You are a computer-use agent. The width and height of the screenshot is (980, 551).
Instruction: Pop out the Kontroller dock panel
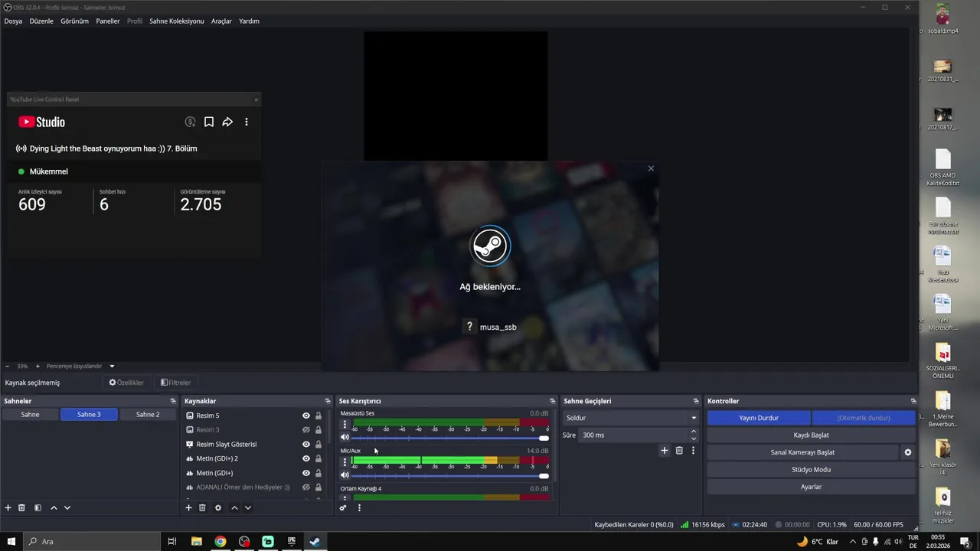click(913, 401)
